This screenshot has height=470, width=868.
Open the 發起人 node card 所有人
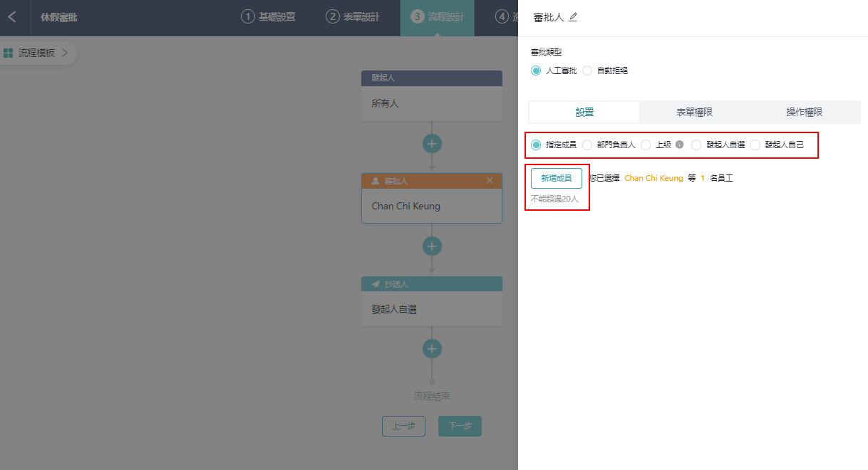[431, 103]
